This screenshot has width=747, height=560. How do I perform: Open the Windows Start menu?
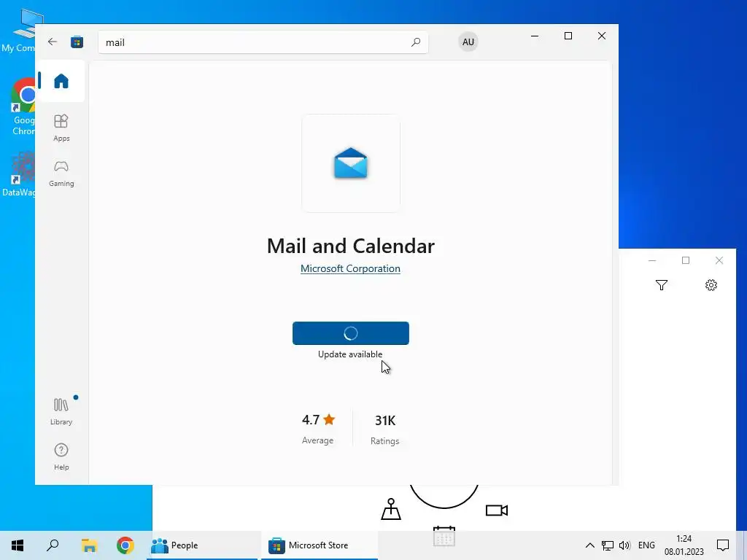coord(18,545)
